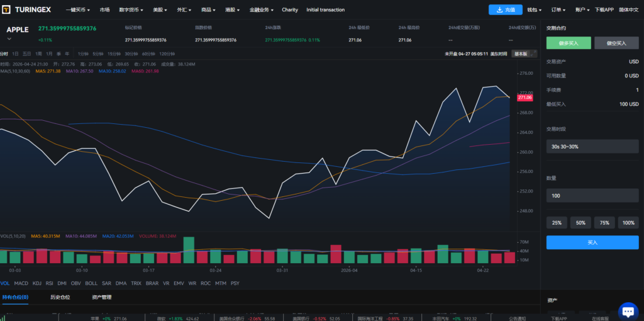The image size is (644, 321).
Task: Select the 30s 30~30% trading period
Action: [592, 146]
